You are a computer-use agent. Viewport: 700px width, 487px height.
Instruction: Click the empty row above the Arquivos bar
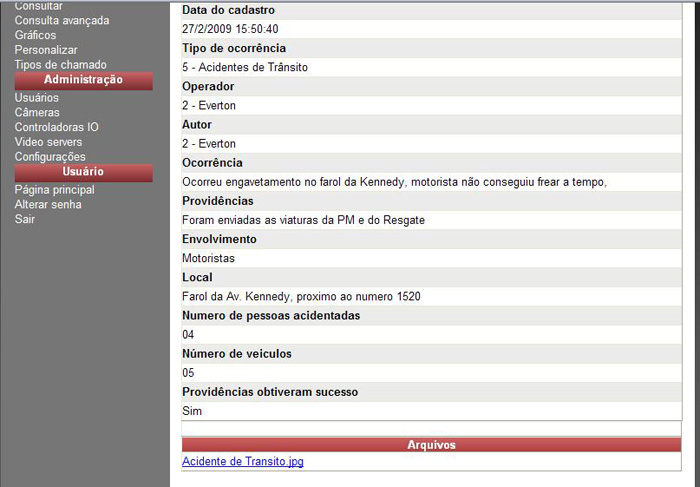click(x=431, y=428)
